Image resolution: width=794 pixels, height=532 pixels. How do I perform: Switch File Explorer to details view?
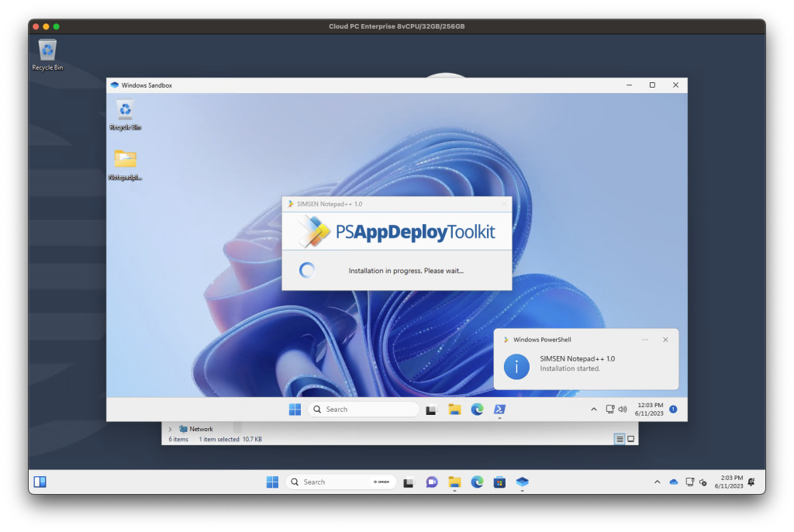tap(620, 439)
